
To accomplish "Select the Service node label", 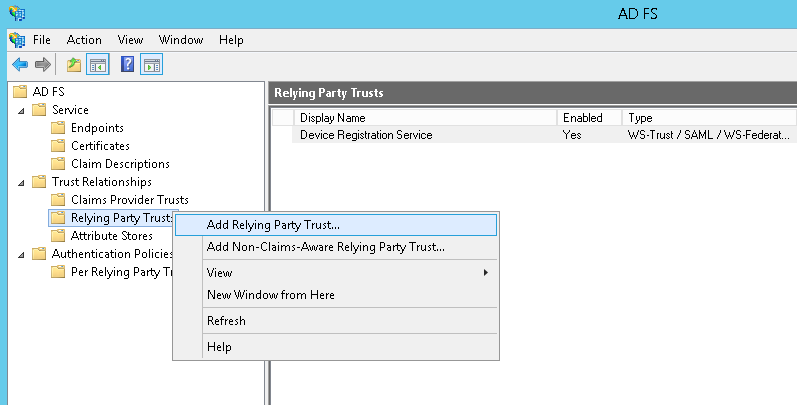I will click(70, 110).
